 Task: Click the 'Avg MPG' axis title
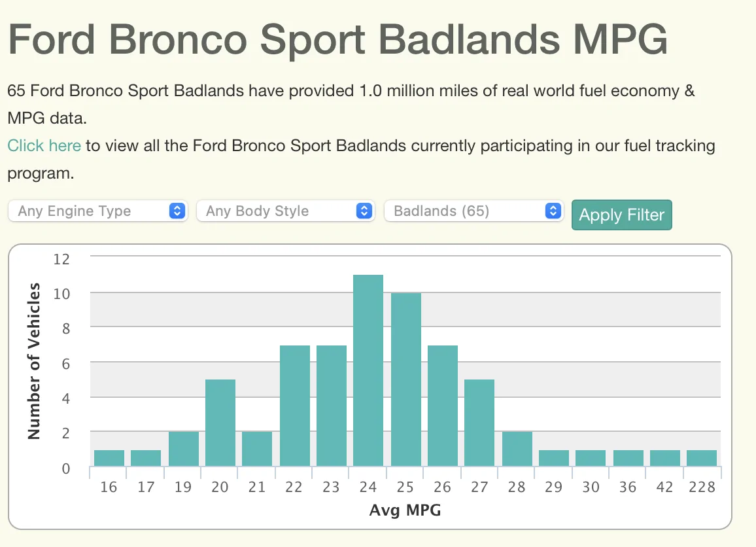point(405,510)
